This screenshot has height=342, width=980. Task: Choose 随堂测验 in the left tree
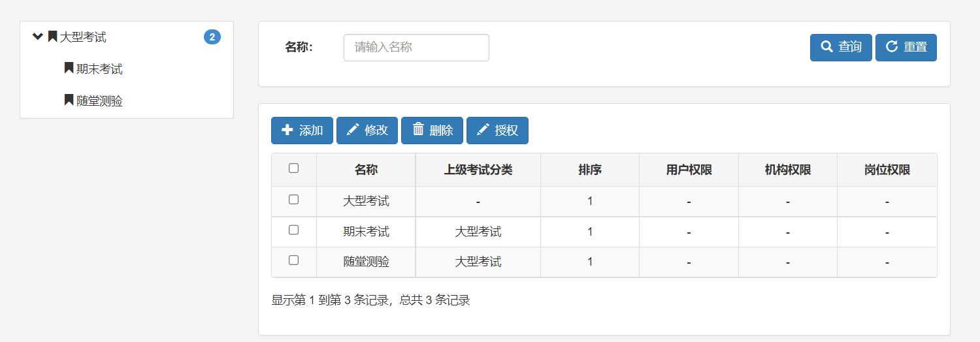point(99,101)
